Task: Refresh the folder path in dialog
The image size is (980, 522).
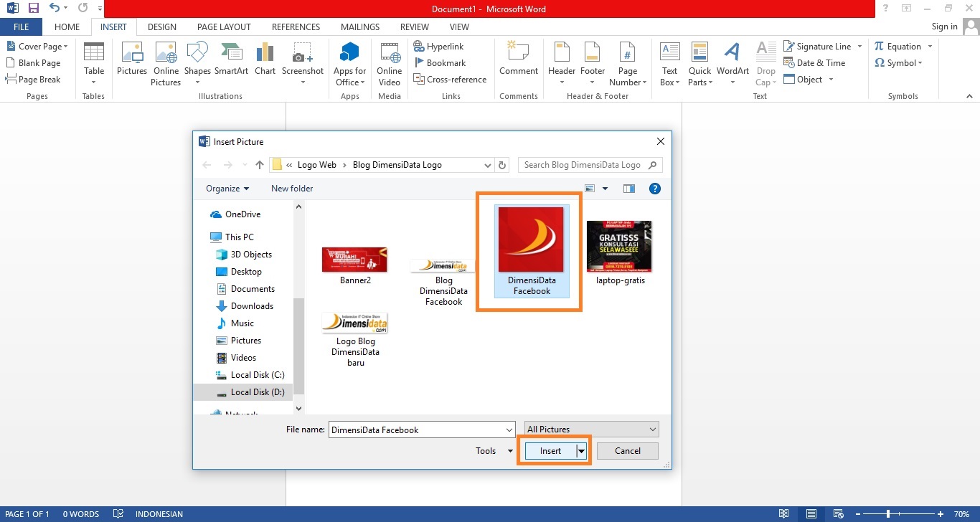Action: pyautogui.click(x=502, y=165)
